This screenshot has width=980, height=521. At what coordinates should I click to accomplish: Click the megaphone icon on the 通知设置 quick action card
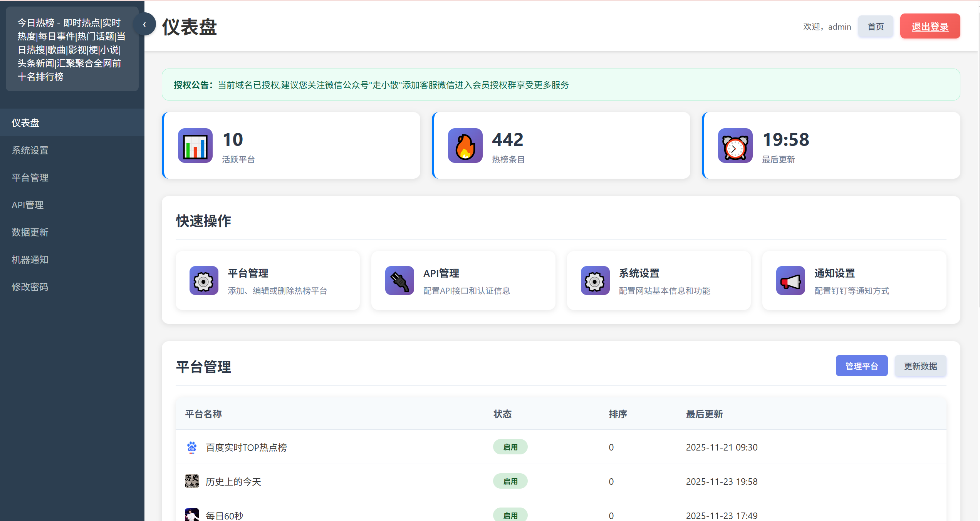[x=790, y=281]
